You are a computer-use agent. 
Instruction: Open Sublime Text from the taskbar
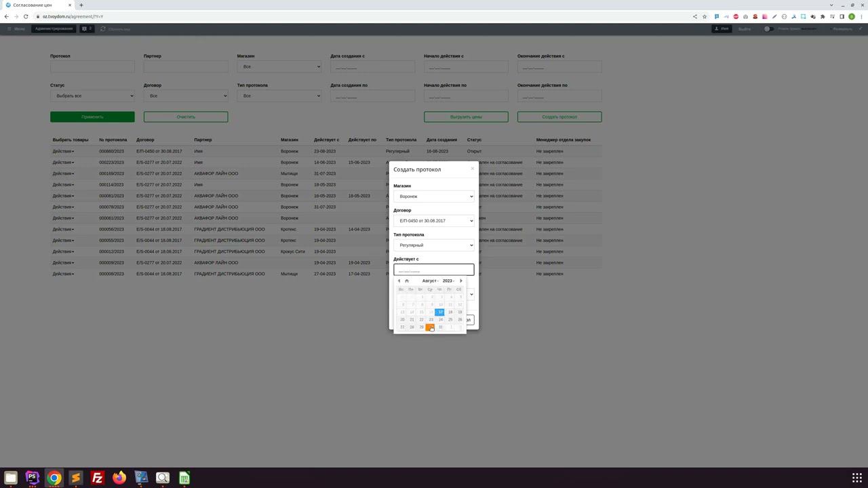pos(76,478)
